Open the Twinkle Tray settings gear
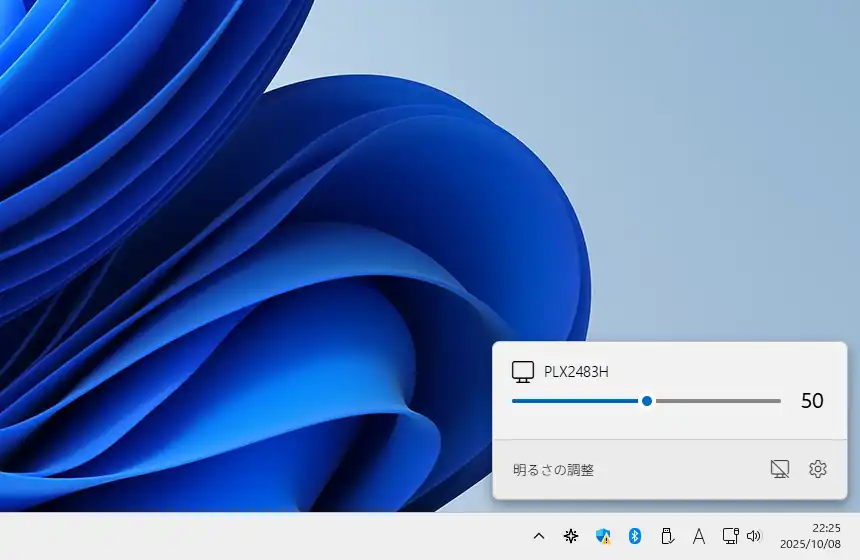Viewport: 860px width, 560px height. click(818, 469)
